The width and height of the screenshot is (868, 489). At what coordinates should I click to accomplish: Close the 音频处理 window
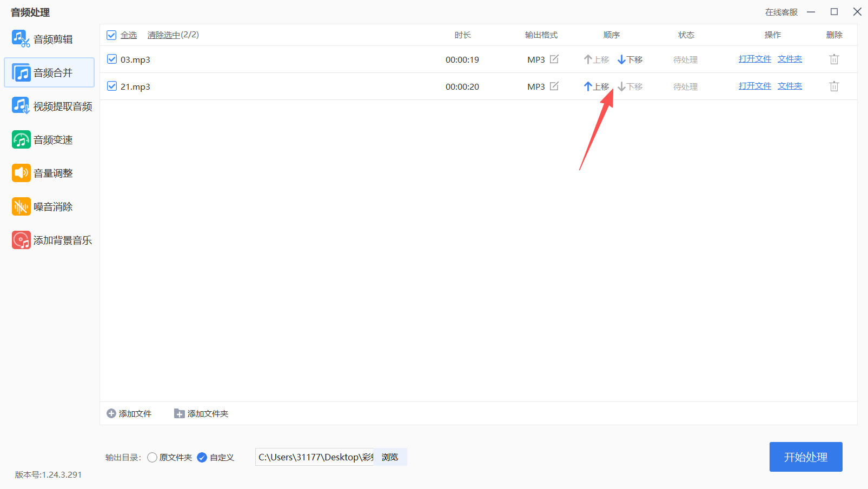coord(857,12)
